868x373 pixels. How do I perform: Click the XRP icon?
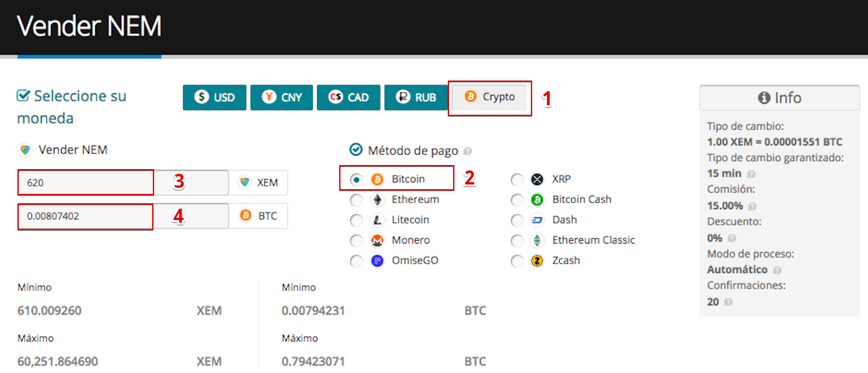point(537,180)
